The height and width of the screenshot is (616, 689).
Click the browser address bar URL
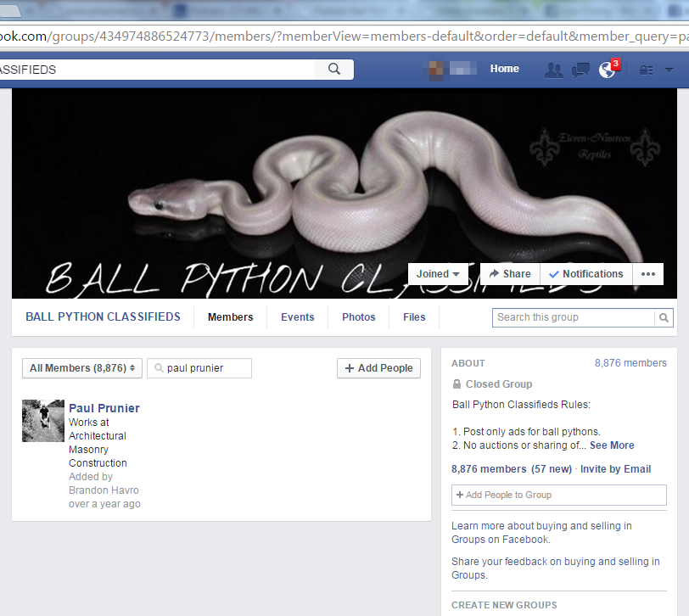(x=344, y=36)
